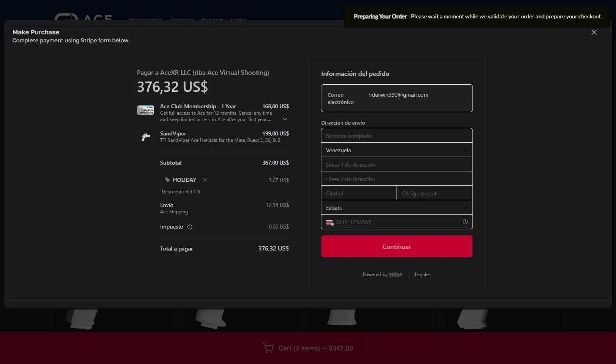Image resolution: width=616 pixels, height=364 pixels.
Task: Select the Descuento del 1 % text
Action: [x=181, y=192]
